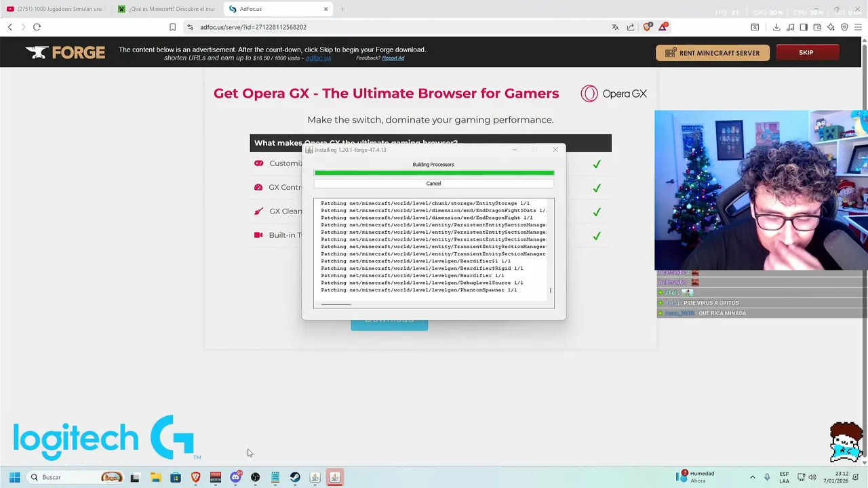Open the ESP LAA language indicator
868x488 pixels.
(784, 477)
